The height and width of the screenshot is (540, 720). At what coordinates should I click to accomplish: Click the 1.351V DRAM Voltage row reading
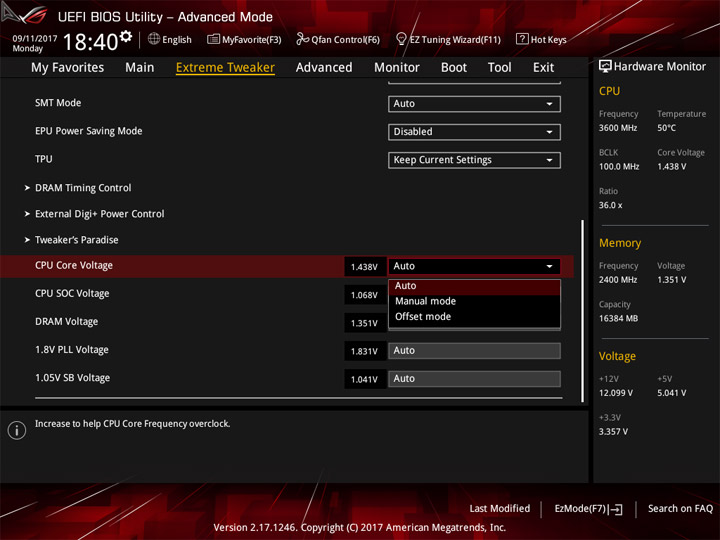(x=365, y=323)
